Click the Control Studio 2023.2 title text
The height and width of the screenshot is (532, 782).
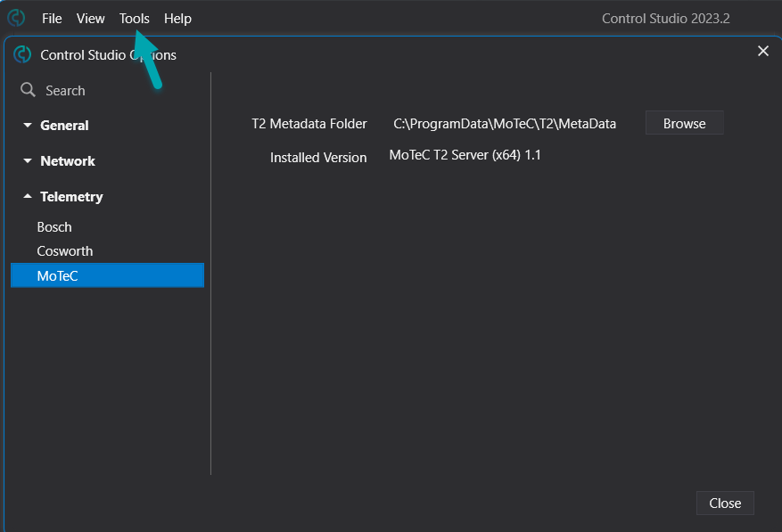click(666, 19)
